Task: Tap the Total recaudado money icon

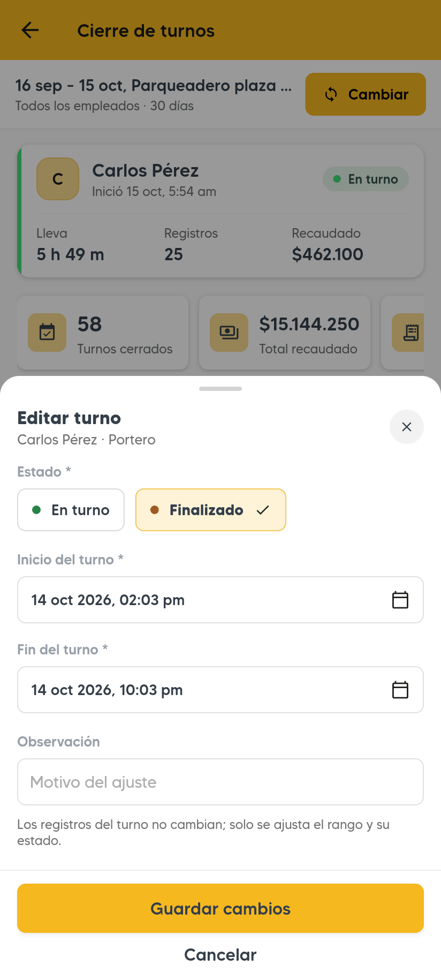Action: tap(229, 333)
